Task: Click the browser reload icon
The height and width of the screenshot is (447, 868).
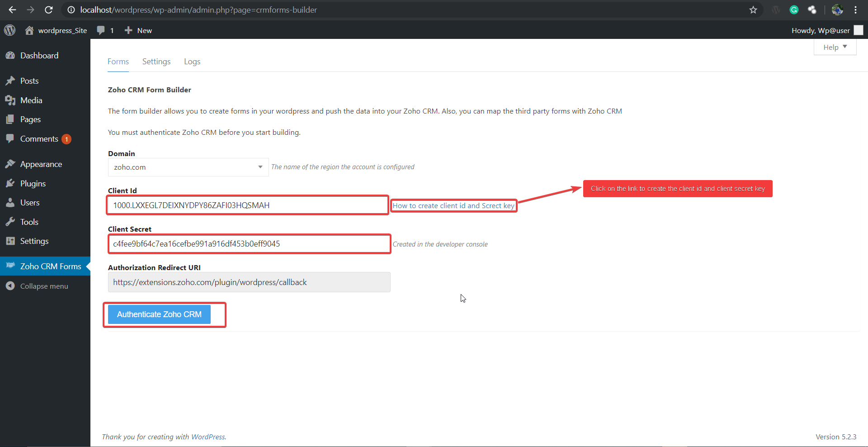Action: pyautogui.click(x=49, y=10)
